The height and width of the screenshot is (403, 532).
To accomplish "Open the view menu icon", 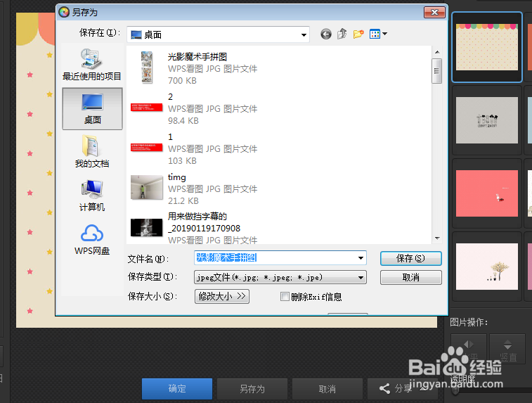I will click(378, 34).
